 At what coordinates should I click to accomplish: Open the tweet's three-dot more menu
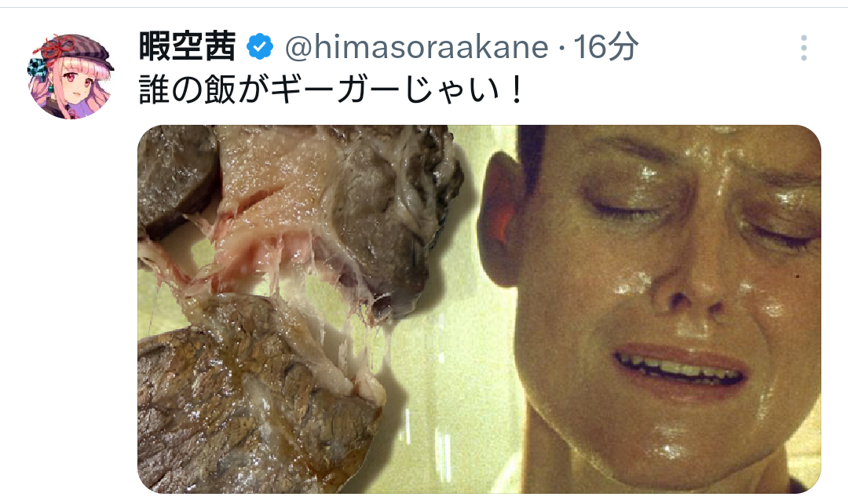804,48
